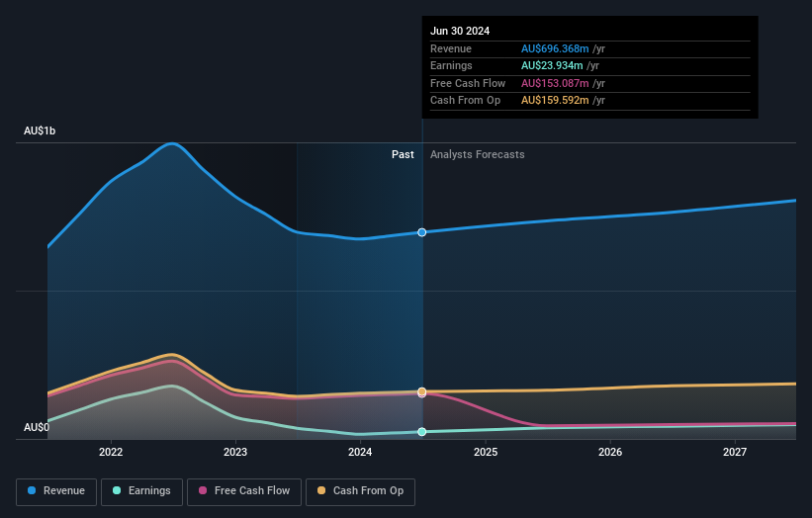Screen dimensions: 812x518
Task: Click the Cash From Op label in tooltip
Action: point(465,101)
